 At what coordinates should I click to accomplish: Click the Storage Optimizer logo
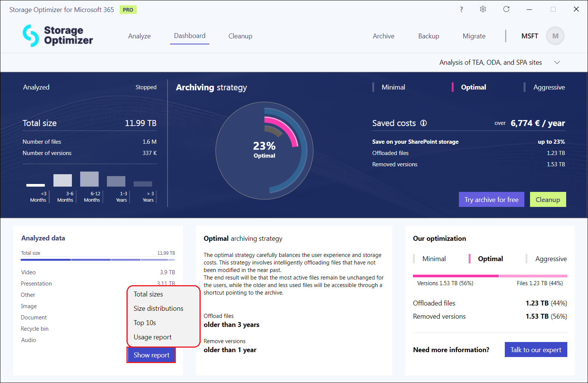point(58,36)
